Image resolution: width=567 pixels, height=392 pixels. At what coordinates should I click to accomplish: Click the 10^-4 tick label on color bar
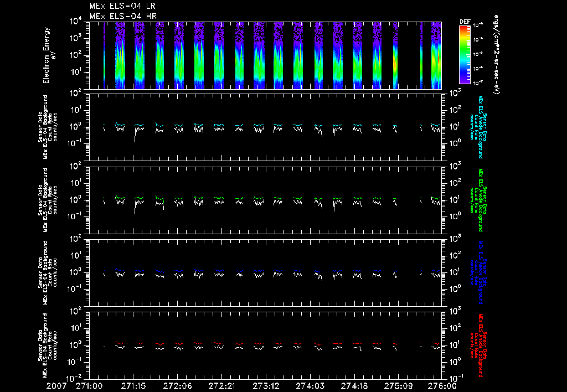478,39
